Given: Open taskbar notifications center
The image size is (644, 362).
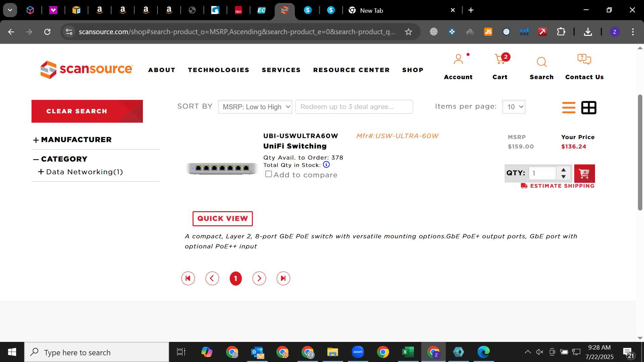Looking at the screenshot, I should coord(629,352).
